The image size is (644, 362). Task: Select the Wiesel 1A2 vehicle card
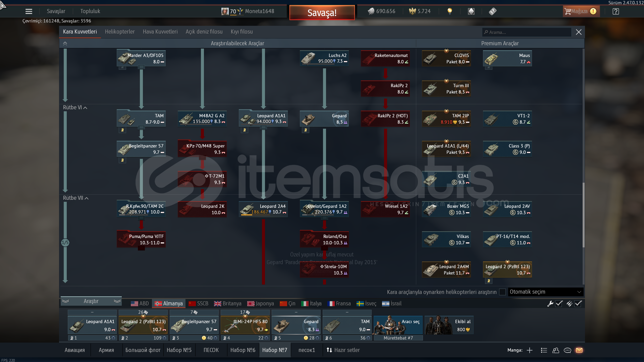(x=385, y=209)
